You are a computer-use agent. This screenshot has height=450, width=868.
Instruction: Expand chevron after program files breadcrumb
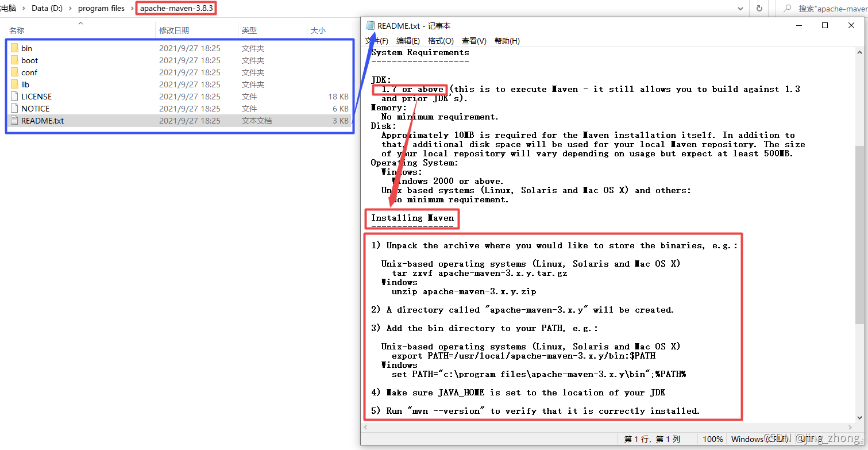tap(132, 9)
